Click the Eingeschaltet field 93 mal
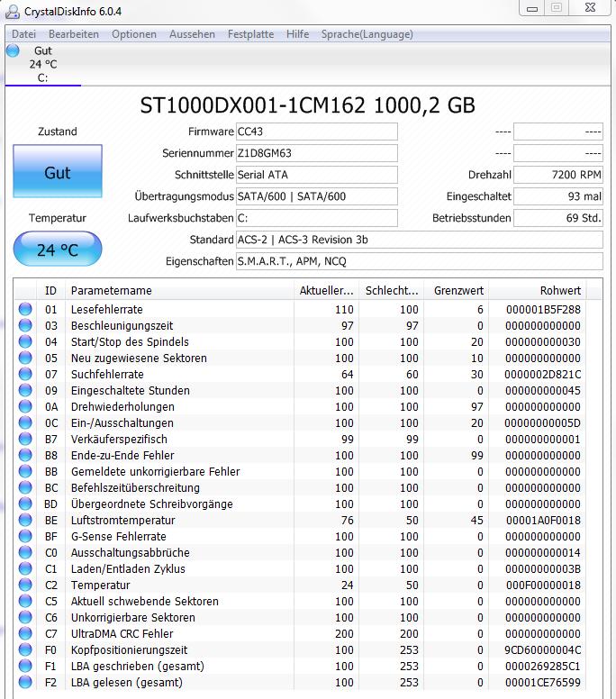The image size is (616, 699). 558,196
